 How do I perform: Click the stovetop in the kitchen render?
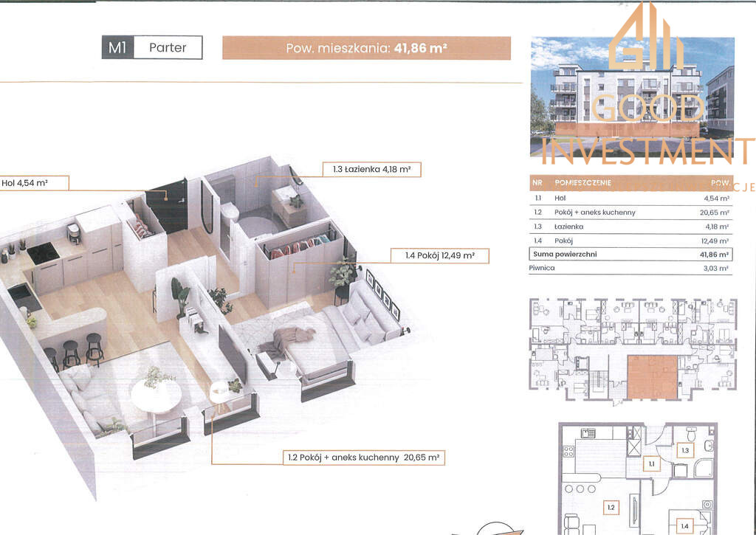click(x=43, y=253)
